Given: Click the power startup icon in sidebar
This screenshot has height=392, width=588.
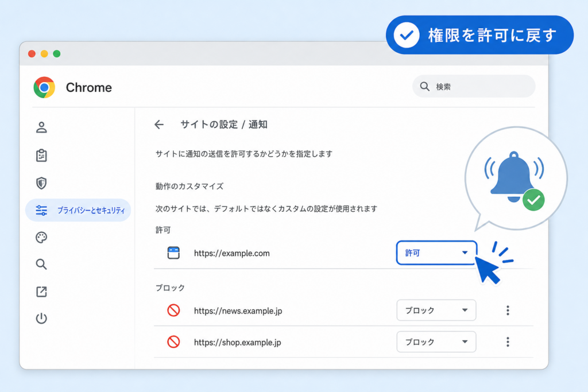Looking at the screenshot, I should (x=41, y=319).
